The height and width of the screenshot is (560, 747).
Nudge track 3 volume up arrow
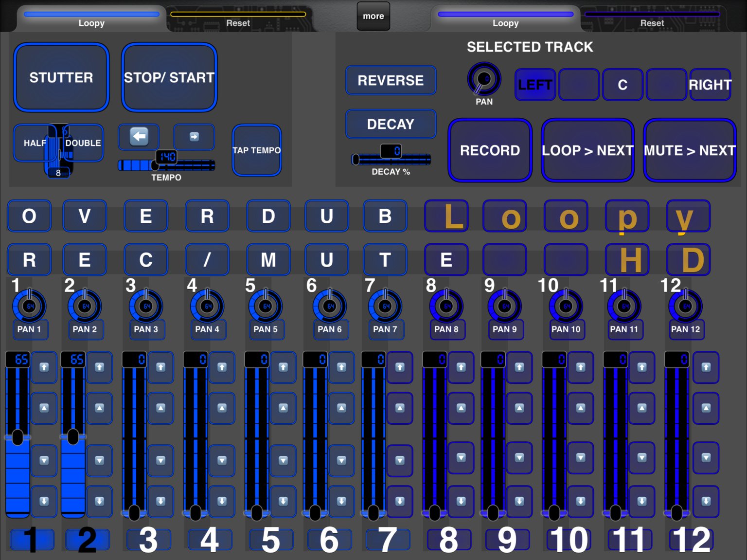(161, 408)
